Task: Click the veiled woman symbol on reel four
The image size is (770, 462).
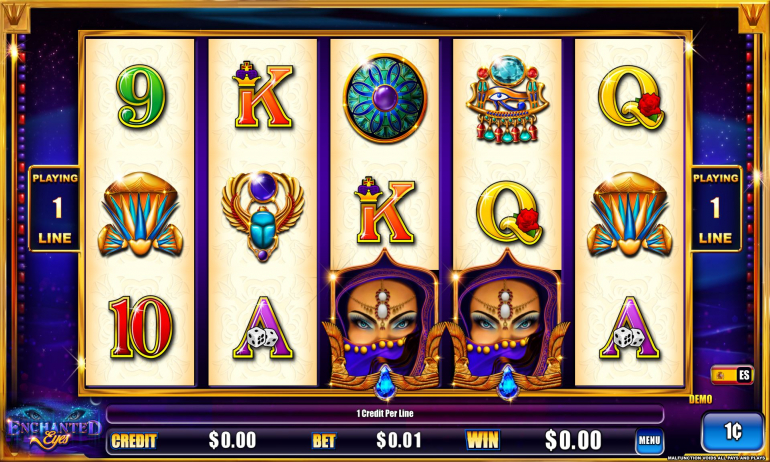Action: 507,324
